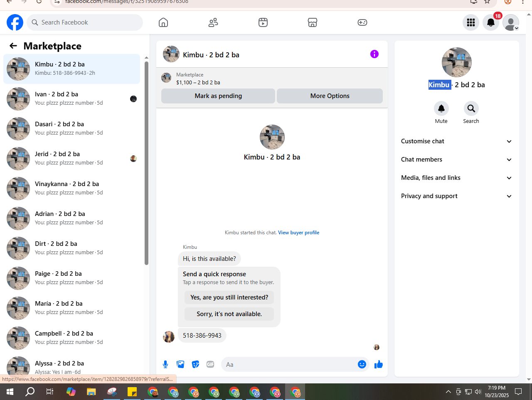Open Adrian · 2 bd 2 ba conversation
The image size is (532, 400).
(x=72, y=218)
